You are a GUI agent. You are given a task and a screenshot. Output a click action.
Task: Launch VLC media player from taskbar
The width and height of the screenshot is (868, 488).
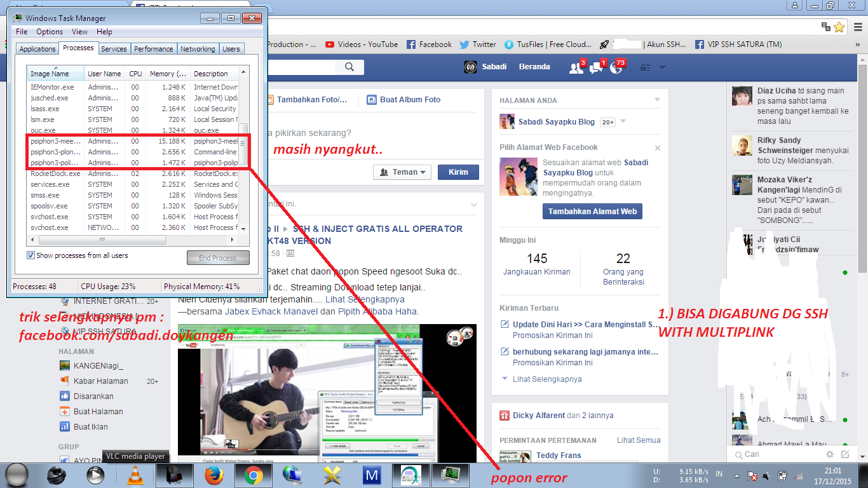(x=135, y=475)
